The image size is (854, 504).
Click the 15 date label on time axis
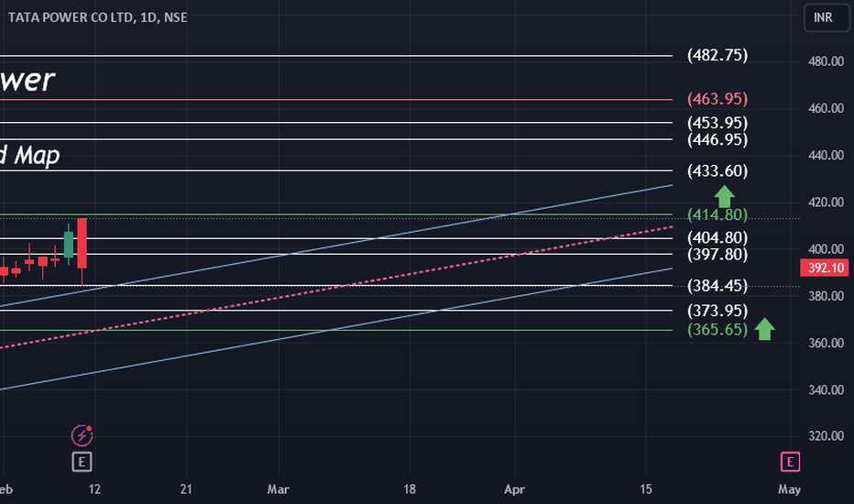pyautogui.click(x=646, y=489)
